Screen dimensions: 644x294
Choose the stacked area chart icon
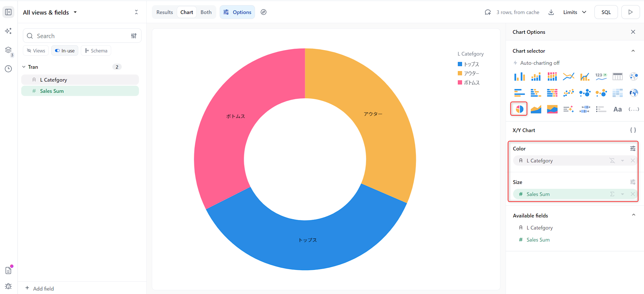click(x=552, y=109)
